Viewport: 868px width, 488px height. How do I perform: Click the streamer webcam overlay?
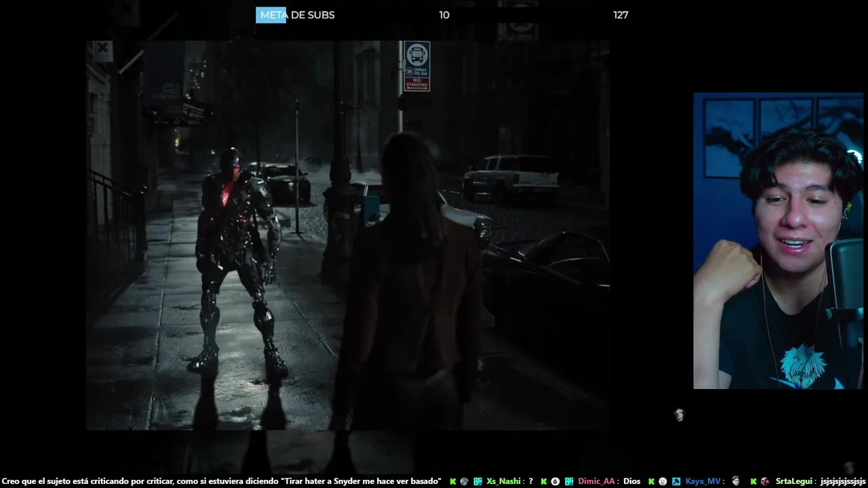click(778, 241)
